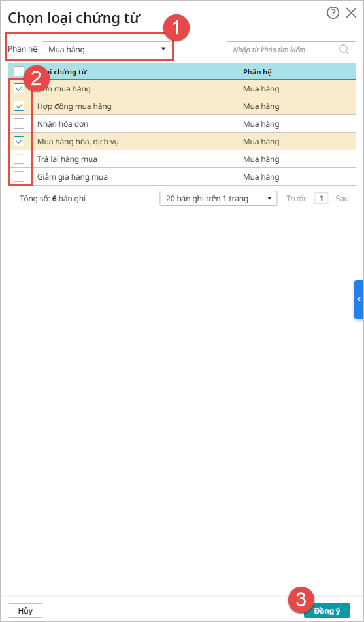Click the search magnifier icon
The width and height of the screenshot is (364, 622).
click(344, 50)
